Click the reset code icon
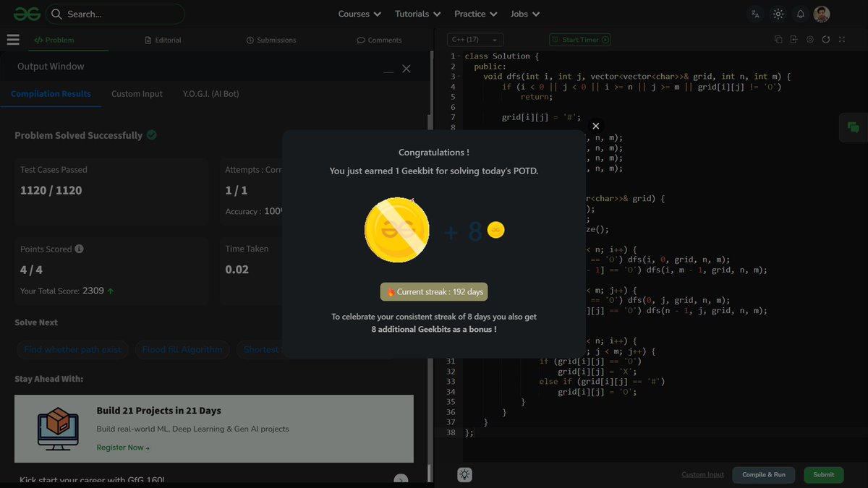This screenshot has width=868, height=488. pyautogui.click(x=826, y=40)
